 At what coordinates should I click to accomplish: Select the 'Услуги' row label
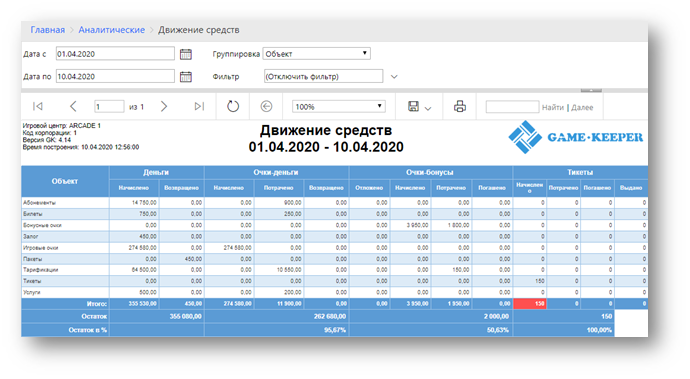(31, 292)
